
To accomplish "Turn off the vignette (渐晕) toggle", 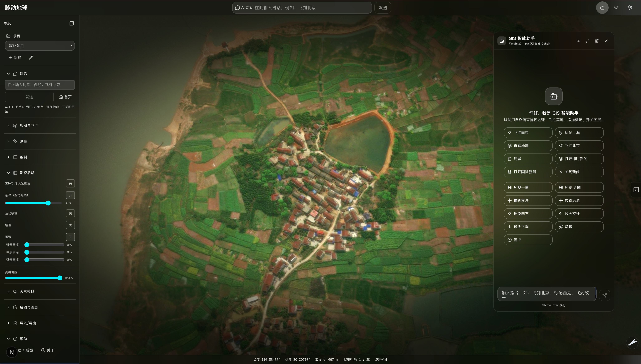I will (70, 195).
